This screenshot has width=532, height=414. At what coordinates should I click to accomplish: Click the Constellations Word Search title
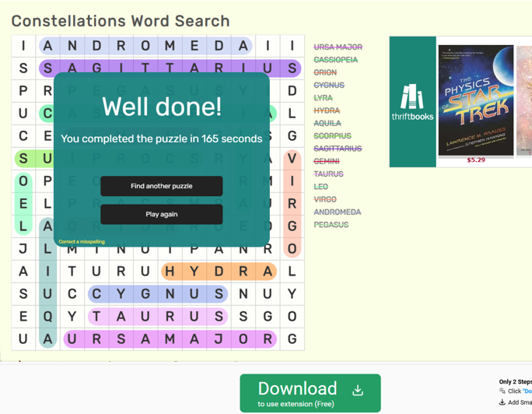[121, 21]
